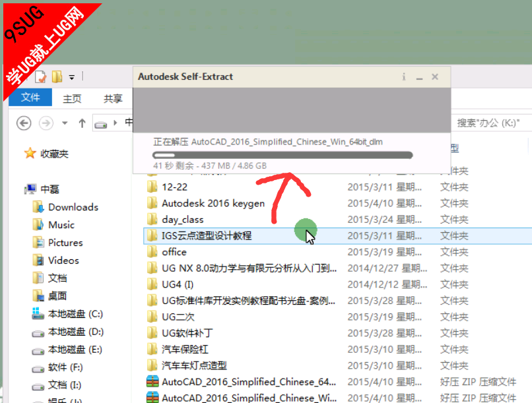
Task: Select the UG标准件库开发实例教程 folder
Action: [x=248, y=301]
